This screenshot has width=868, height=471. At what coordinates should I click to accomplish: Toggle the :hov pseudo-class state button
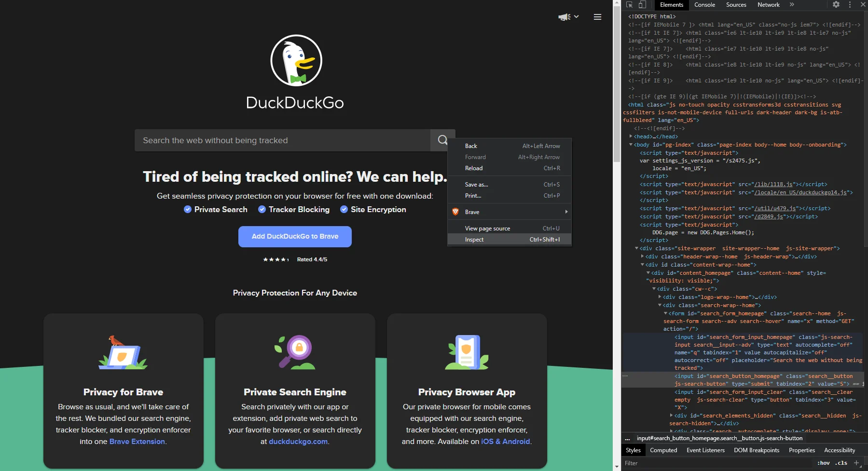pyautogui.click(x=823, y=463)
